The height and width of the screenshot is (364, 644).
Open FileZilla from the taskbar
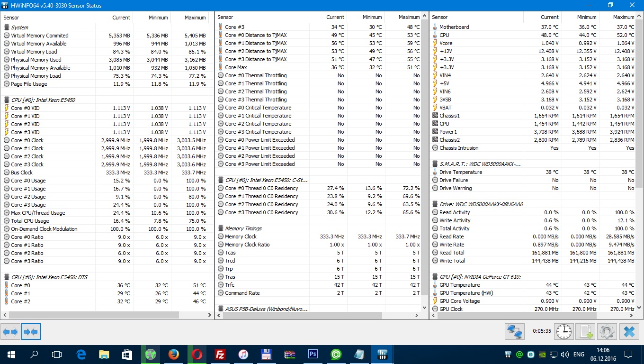220,354
